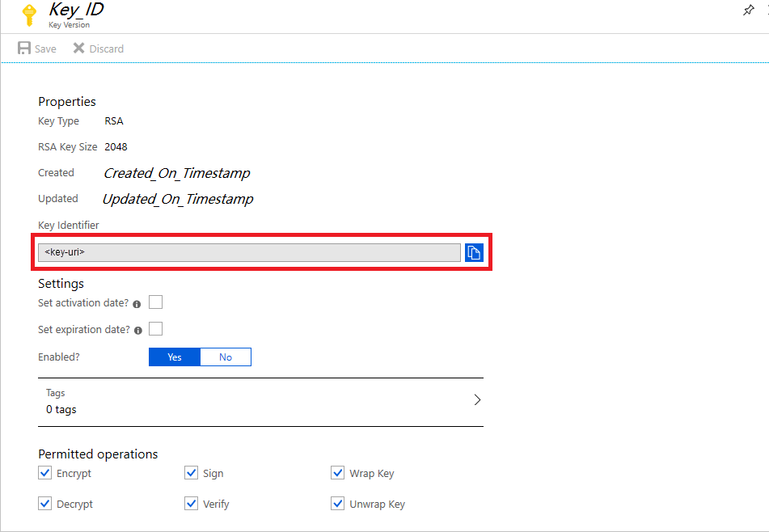
Task: Uncheck the Encrypt permitted operation
Action: (44, 473)
